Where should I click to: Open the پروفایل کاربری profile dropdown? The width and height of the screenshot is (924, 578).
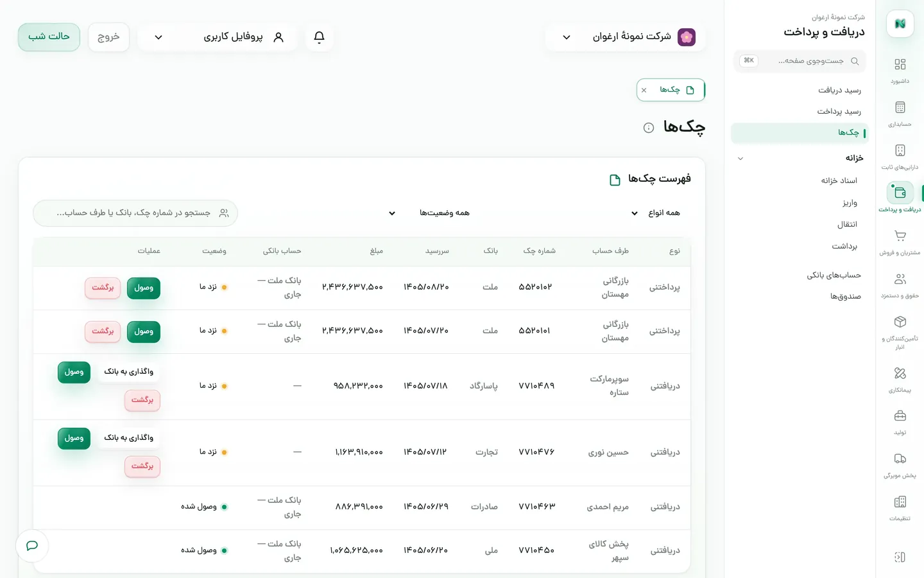(x=218, y=37)
